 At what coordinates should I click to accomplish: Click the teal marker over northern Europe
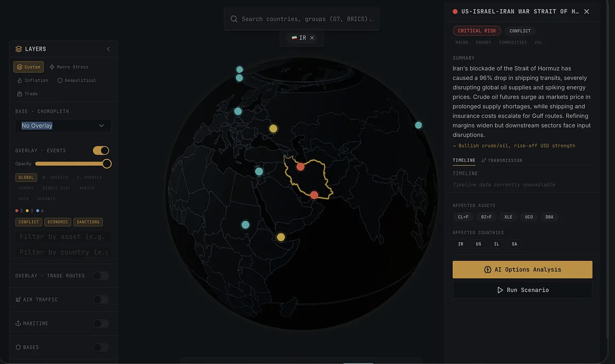pyautogui.click(x=238, y=111)
